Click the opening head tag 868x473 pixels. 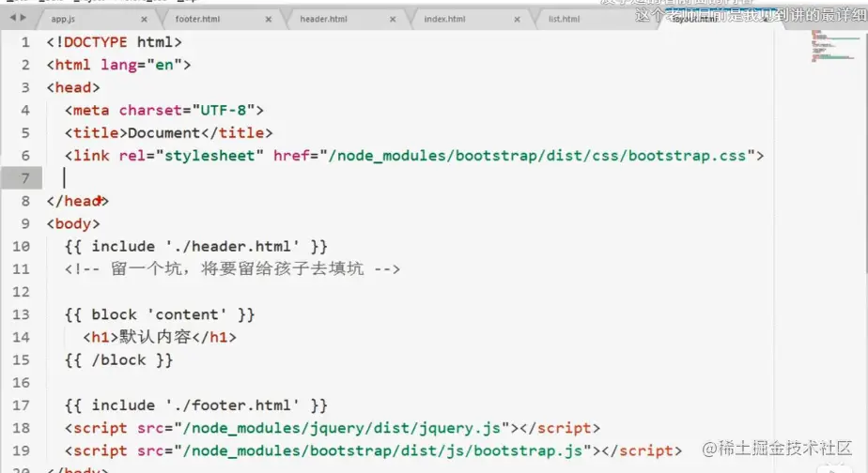(x=73, y=87)
